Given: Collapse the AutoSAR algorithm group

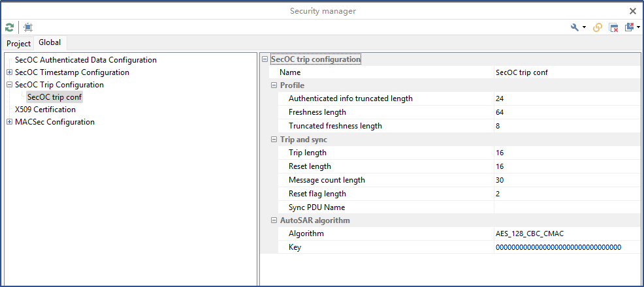Looking at the screenshot, I should 274,220.
